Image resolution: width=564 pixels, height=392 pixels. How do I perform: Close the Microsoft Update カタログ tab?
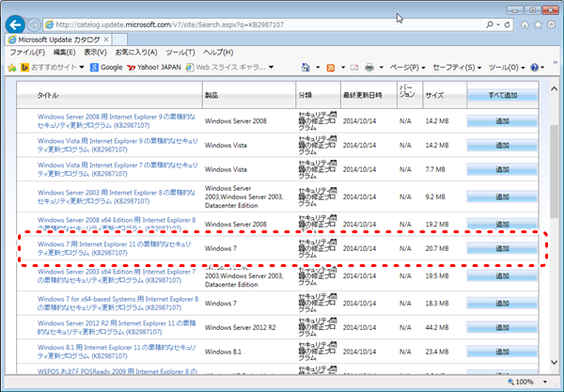106,39
